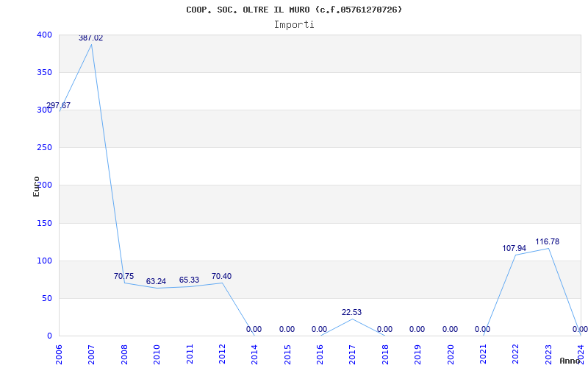
Task: Click the 2017 year label
Action: point(353,354)
